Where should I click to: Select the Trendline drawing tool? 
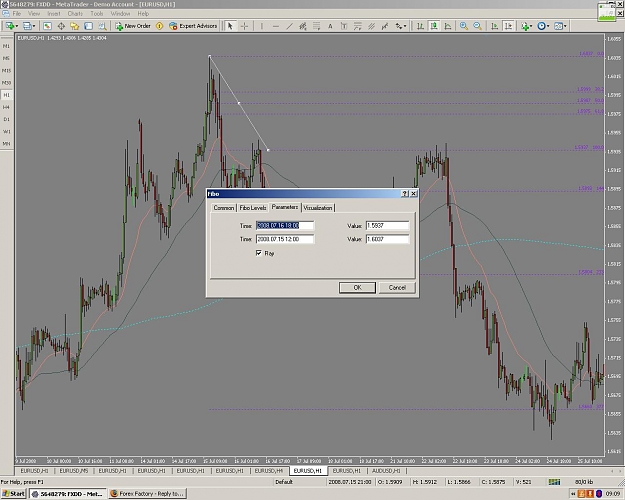point(289,26)
